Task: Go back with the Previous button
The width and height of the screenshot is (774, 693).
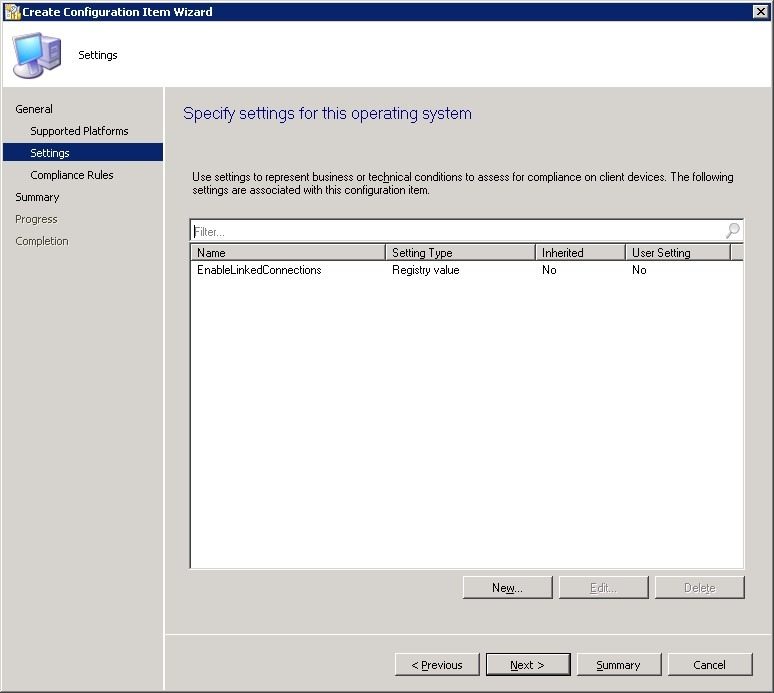Action: pyautogui.click(x=437, y=665)
